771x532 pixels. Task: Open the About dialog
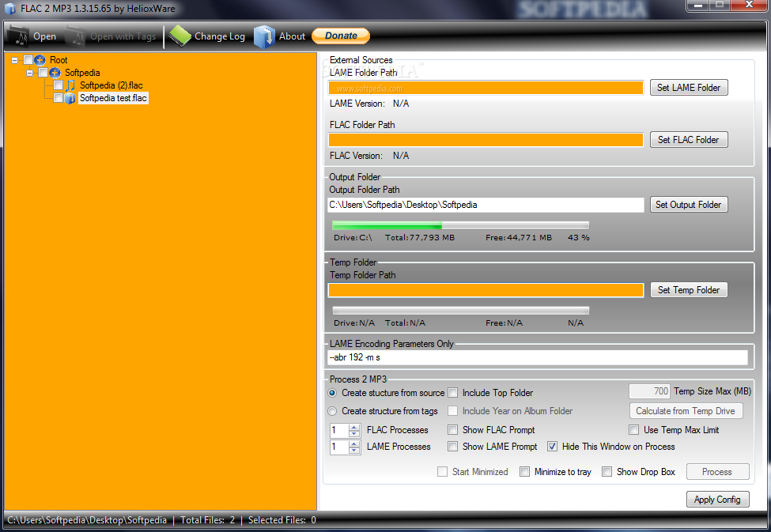tap(292, 36)
